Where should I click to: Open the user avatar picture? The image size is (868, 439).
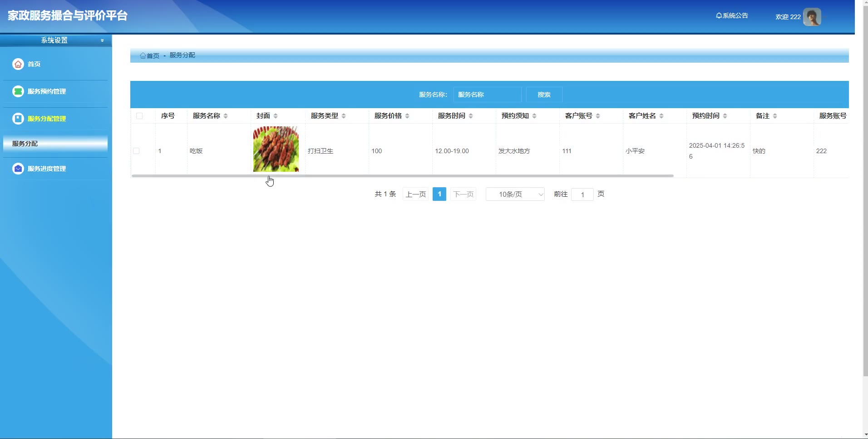pos(812,17)
